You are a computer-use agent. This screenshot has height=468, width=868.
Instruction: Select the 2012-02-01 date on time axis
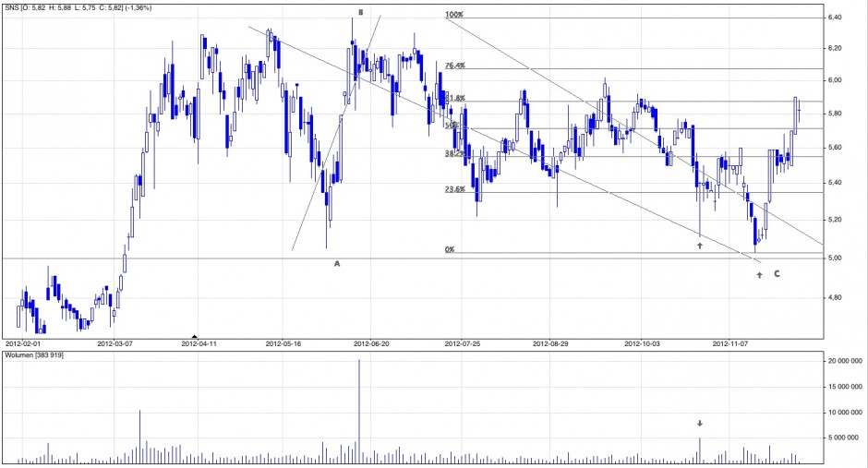(26, 342)
